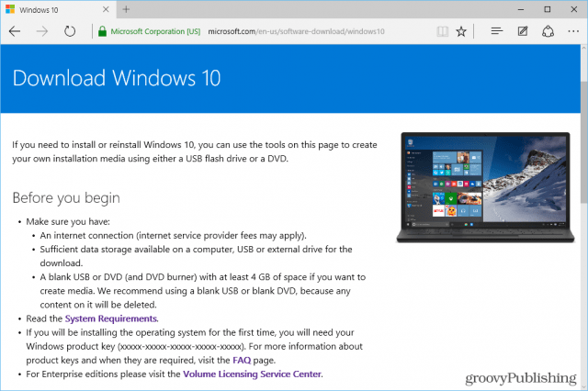The height and width of the screenshot is (391, 588).
Task: Open a new tab with plus
Action: 126,9
